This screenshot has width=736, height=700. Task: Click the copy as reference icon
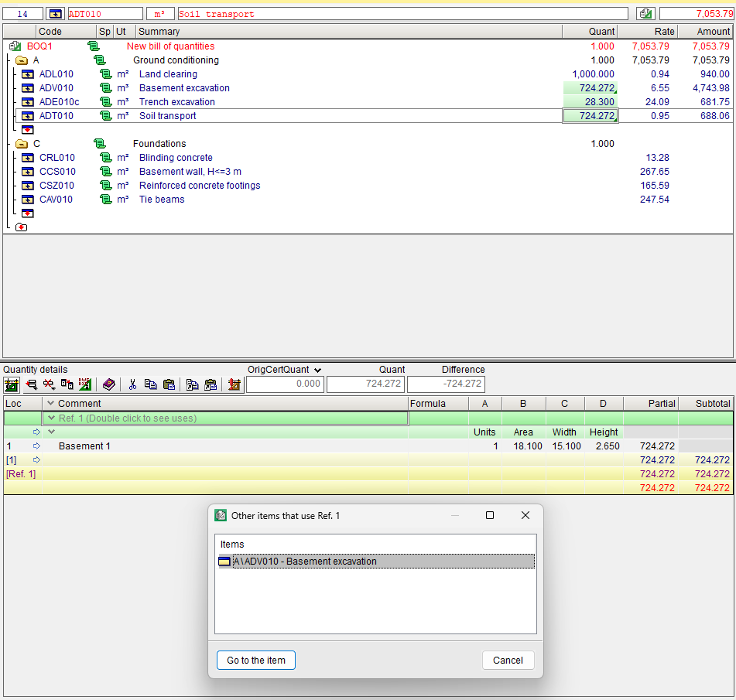pyautogui.click(x=193, y=384)
